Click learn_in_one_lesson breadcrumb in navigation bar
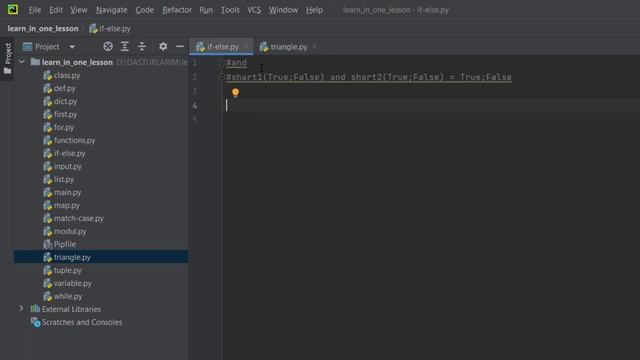This screenshot has height=360, width=640. point(43,29)
